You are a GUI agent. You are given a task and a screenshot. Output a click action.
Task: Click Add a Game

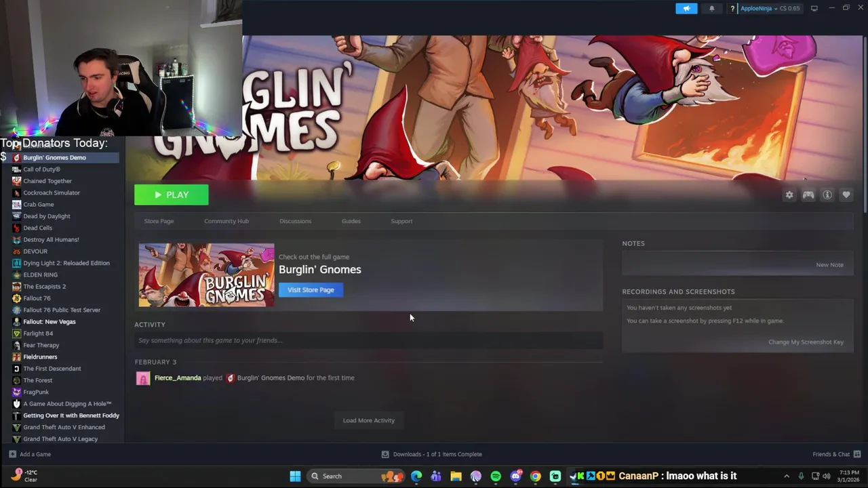[x=30, y=454]
